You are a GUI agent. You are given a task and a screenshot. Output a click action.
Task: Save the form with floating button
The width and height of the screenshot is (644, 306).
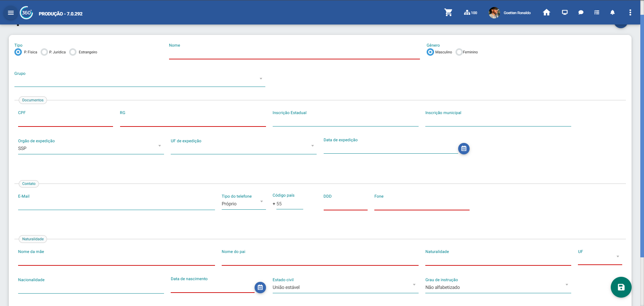[621, 287]
